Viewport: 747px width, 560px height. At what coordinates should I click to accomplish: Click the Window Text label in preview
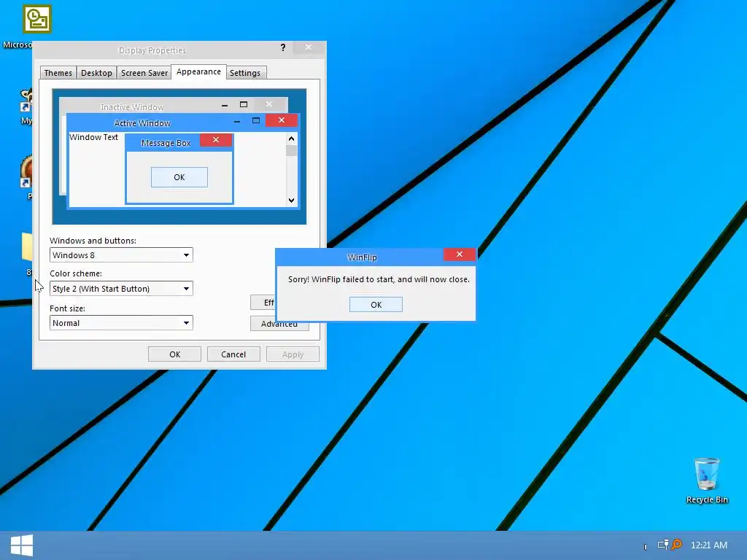(x=93, y=137)
